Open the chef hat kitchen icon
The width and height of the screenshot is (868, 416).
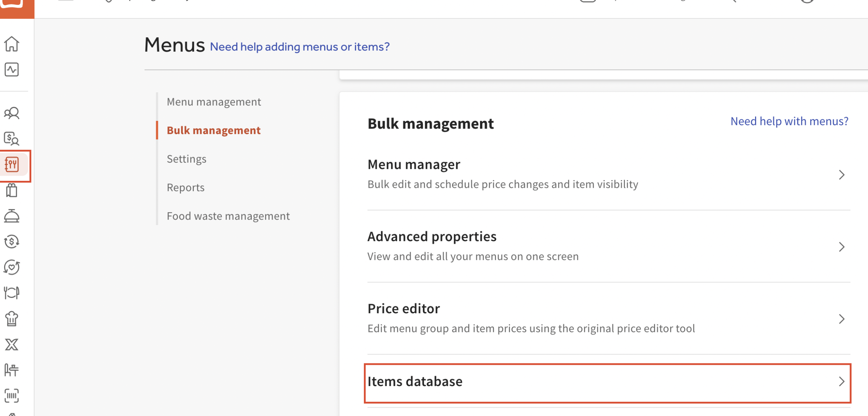click(x=12, y=318)
